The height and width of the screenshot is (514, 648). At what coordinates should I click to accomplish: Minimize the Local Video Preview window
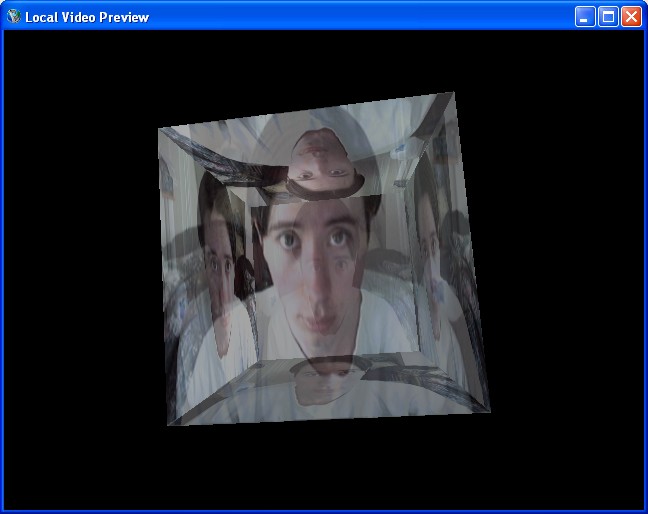click(x=585, y=17)
